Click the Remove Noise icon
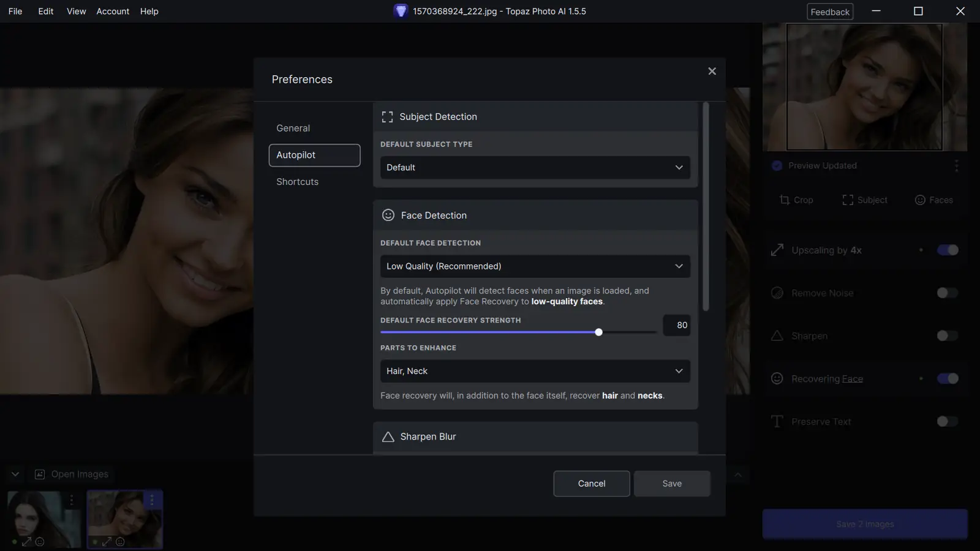 [x=777, y=293]
